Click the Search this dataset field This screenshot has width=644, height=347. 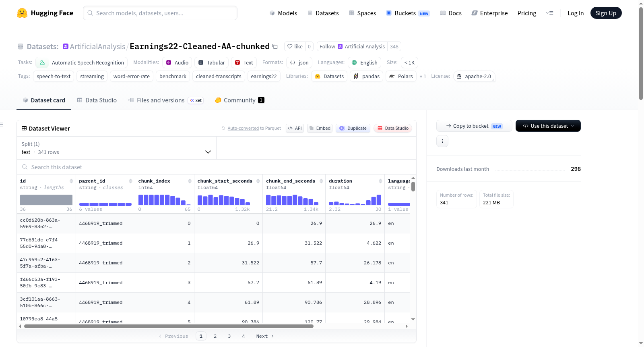tap(217, 167)
